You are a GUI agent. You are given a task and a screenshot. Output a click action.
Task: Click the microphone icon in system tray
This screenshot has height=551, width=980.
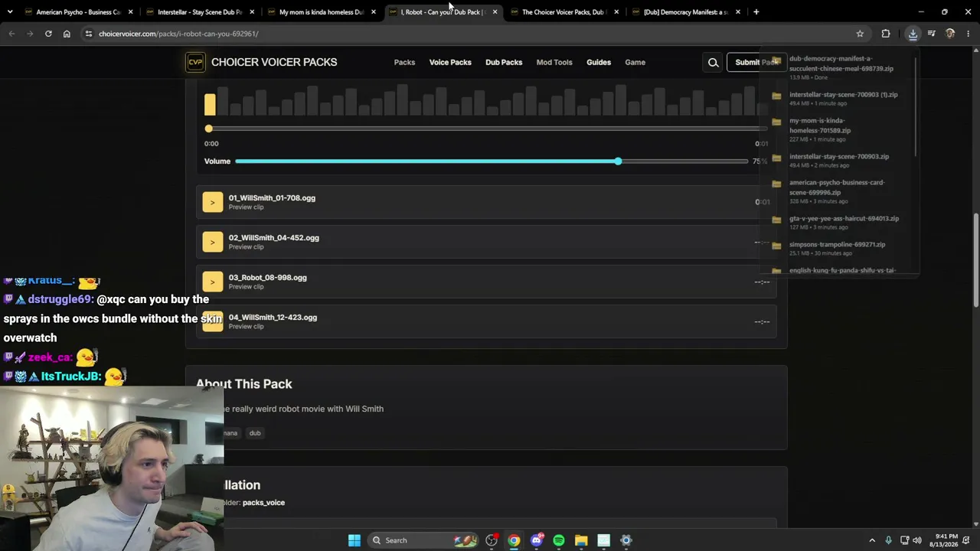pyautogui.click(x=888, y=540)
